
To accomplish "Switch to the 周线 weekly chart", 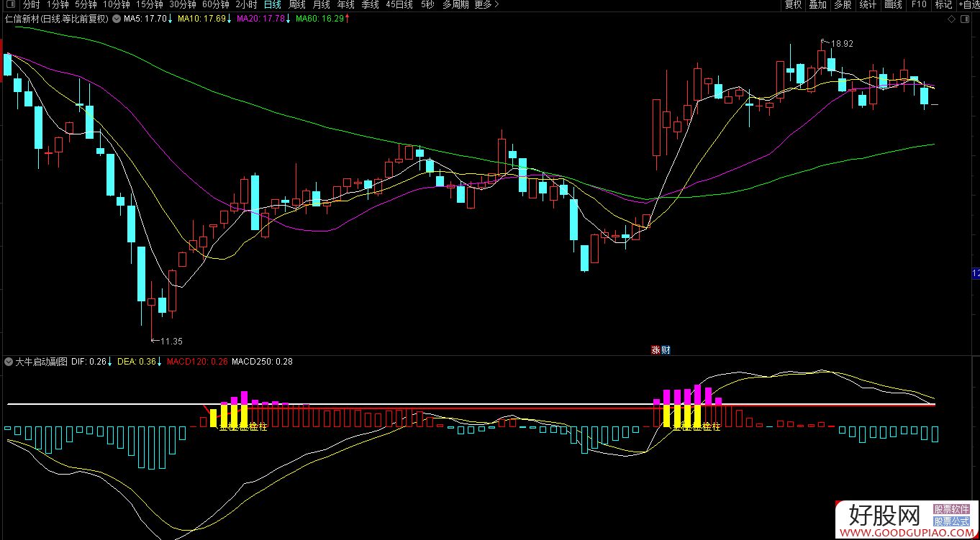I will (x=296, y=5).
